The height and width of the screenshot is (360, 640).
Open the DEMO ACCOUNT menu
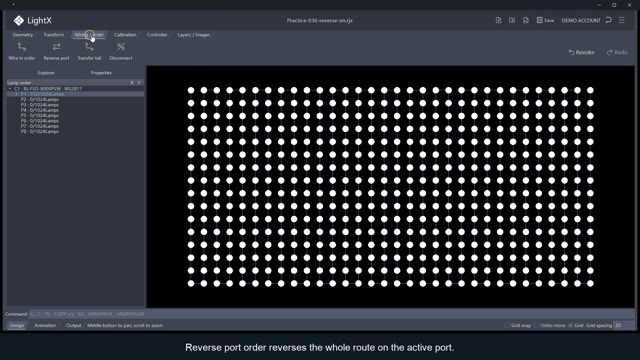pos(581,20)
